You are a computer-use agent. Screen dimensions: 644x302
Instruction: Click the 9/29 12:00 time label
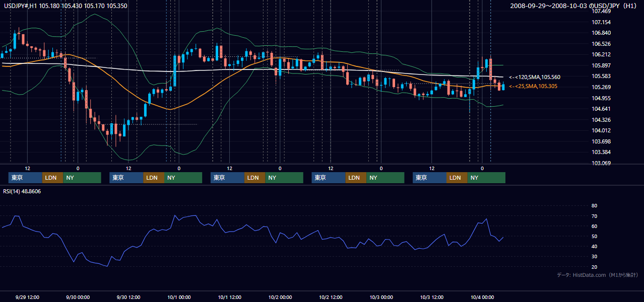pyautogui.click(x=27, y=297)
